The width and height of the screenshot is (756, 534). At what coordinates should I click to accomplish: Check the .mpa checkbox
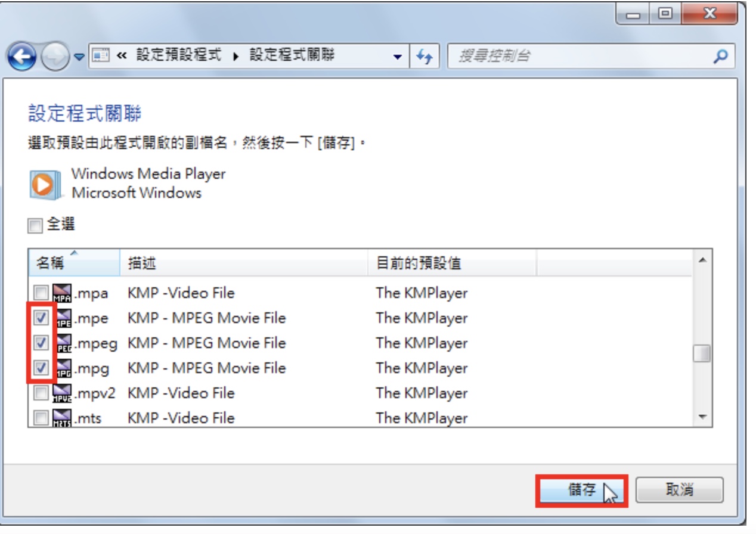pos(41,293)
